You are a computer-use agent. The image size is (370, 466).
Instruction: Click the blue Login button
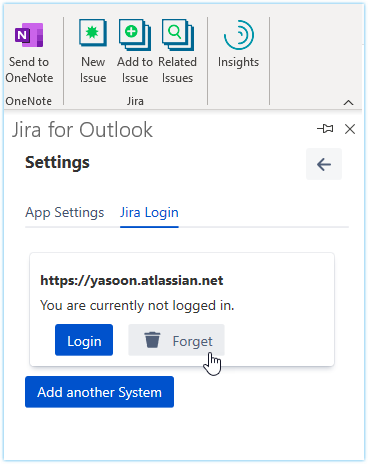click(84, 340)
